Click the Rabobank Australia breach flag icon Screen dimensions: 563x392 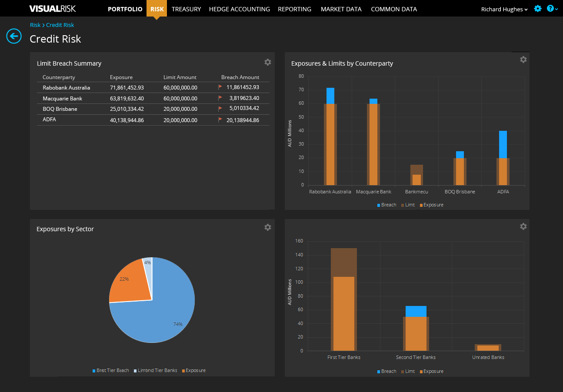click(220, 87)
